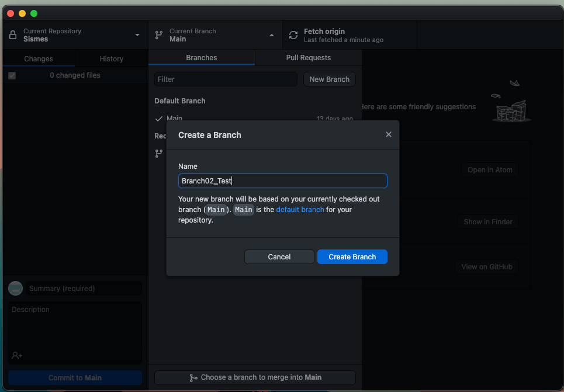
Task: Click Cancel in the Create a Branch dialog
Action: click(x=279, y=257)
